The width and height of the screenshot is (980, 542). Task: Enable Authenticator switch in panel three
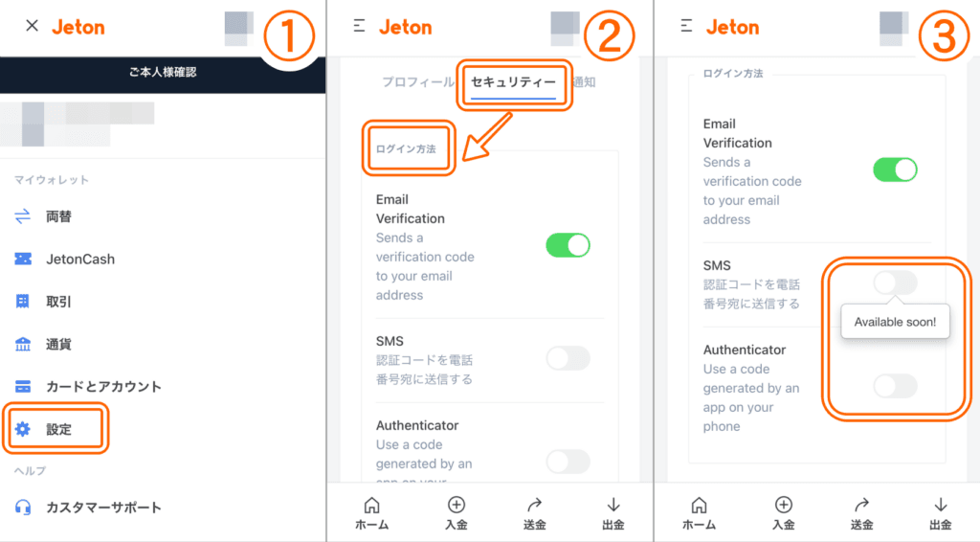tap(895, 386)
